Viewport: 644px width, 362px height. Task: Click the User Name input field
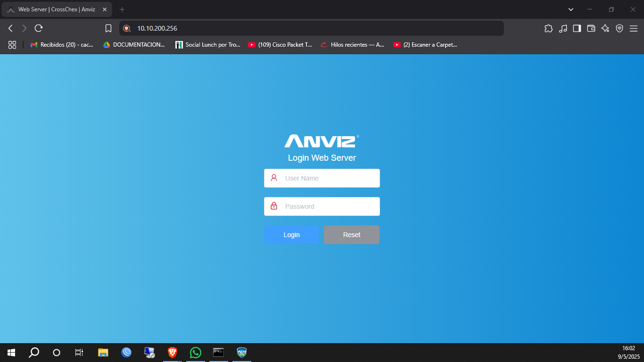(x=322, y=178)
